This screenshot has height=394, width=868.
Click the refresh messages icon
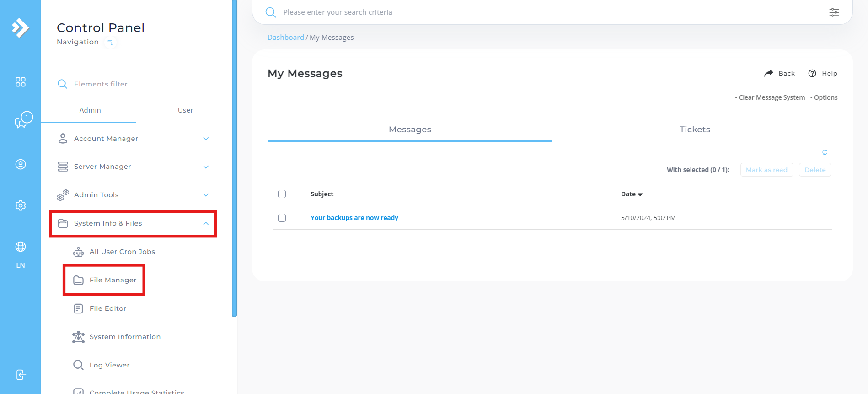click(x=825, y=152)
